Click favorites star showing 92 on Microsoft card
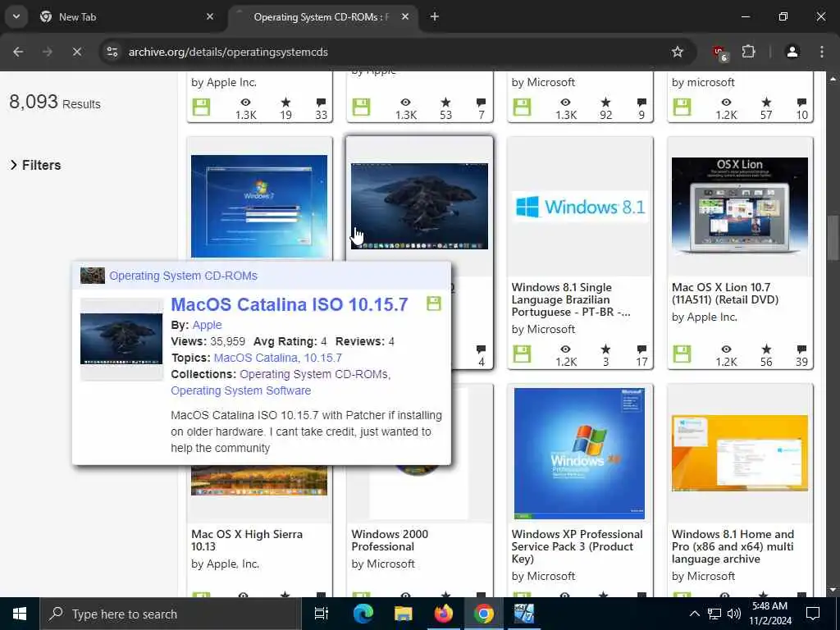Image resolution: width=840 pixels, height=630 pixels. [606, 103]
